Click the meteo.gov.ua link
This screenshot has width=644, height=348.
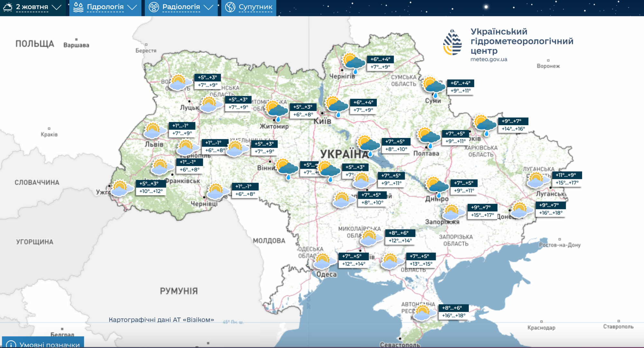click(488, 59)
